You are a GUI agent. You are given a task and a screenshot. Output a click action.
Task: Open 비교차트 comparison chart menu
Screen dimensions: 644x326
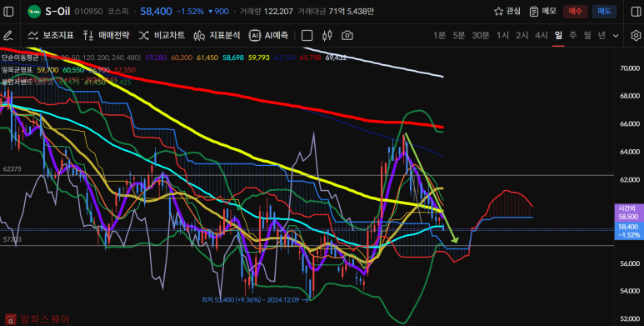pyautogui.click(x=162, y=35)
